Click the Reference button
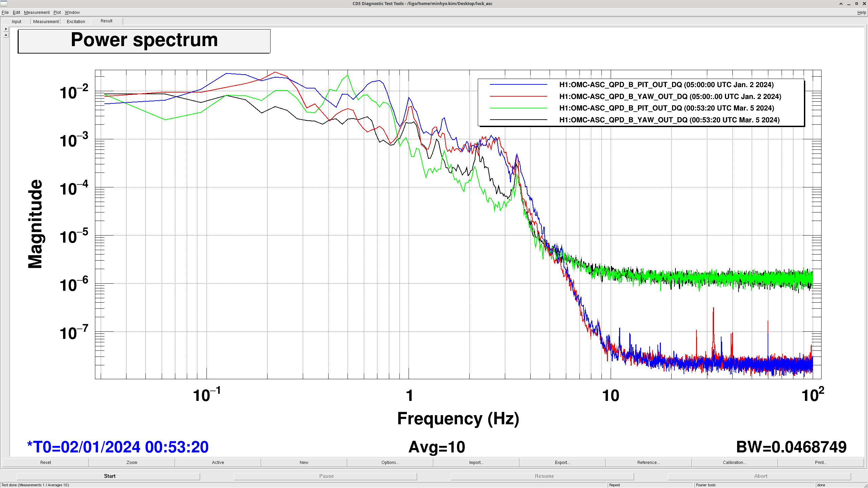The image size is (868, 488). (648, 462)
